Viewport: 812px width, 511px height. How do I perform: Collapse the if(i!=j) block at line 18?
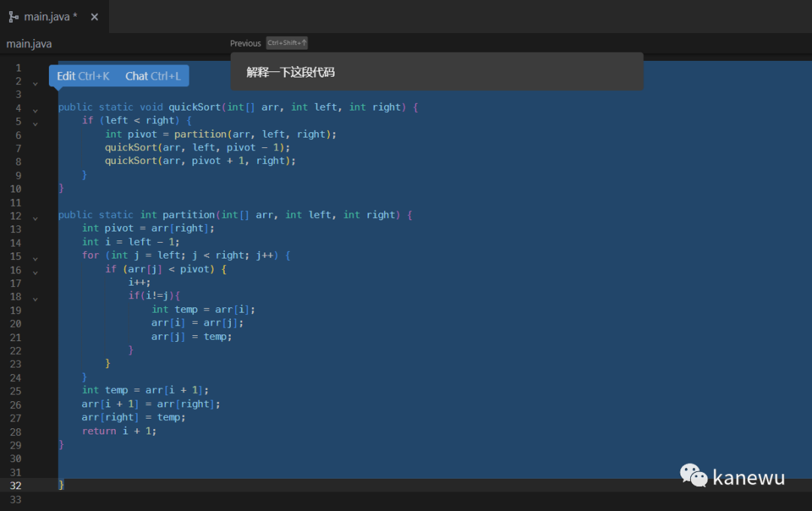coord(35,299)
